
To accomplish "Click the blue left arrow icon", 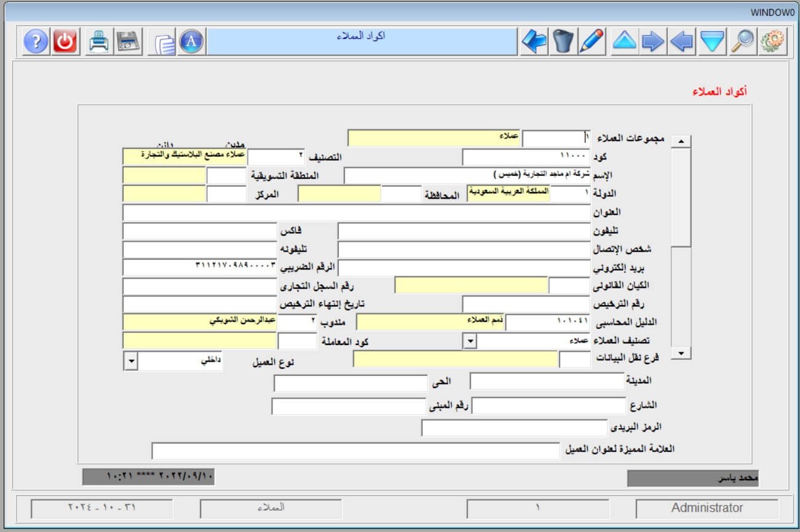I will pyautogui.click(x=682, y=42).
